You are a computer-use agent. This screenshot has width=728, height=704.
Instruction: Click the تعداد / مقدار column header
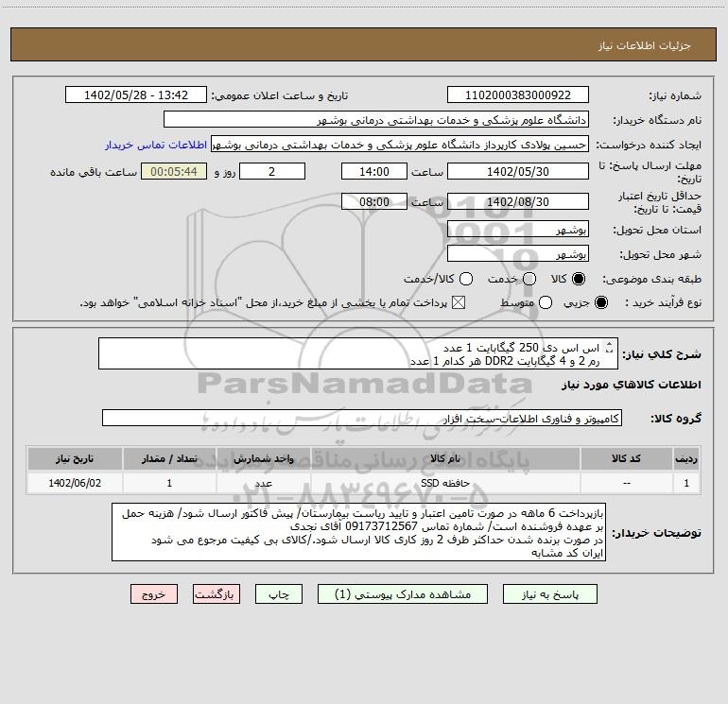click(x=169, y=458)
